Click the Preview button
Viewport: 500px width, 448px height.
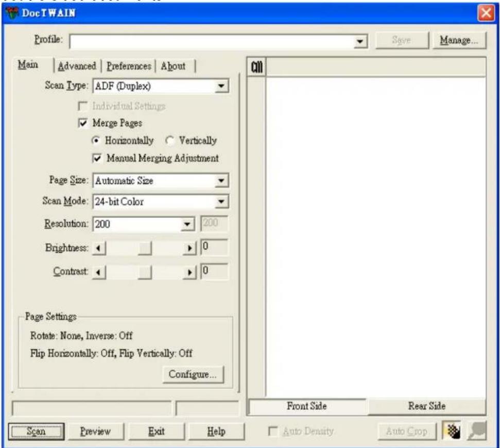pyautogui.click(x=95, y=432)
